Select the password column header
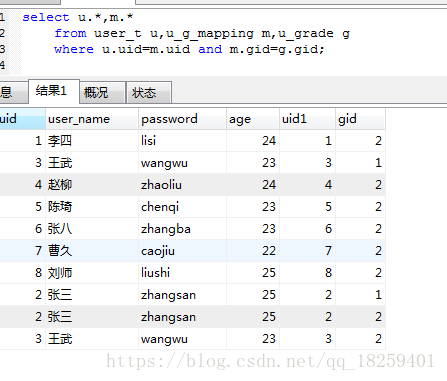Image resolution: width=447 pixels, height=381 pixels. coord(182,119)
